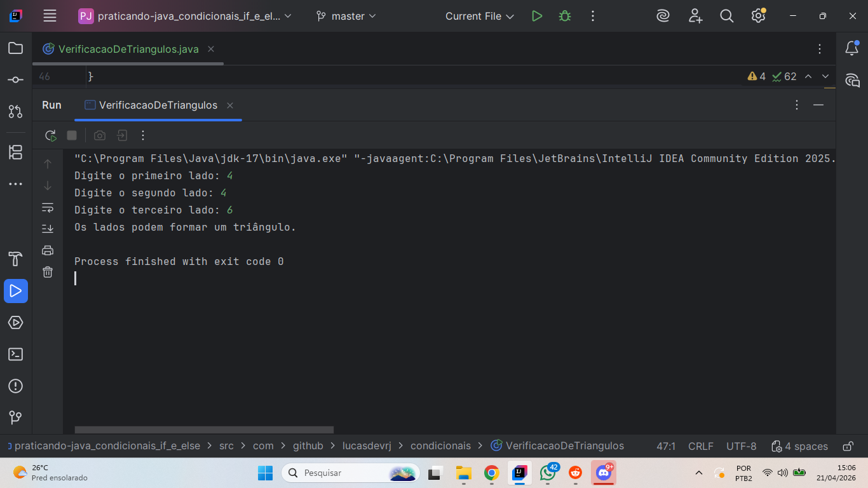Viewport: 868px width, 488px height.
Task: Click the Rerun program icon
Action: click(50, 135)
